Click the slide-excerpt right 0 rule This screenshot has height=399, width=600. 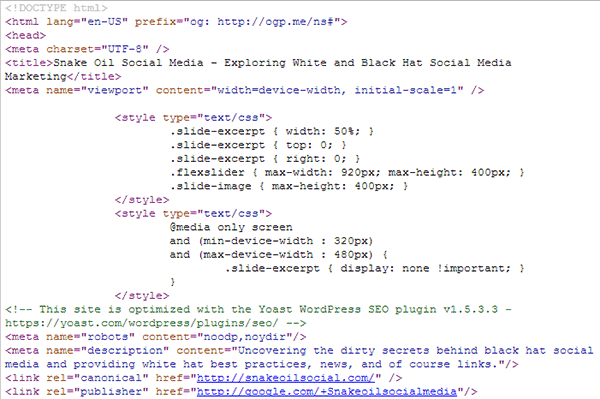tap(265, 159)
